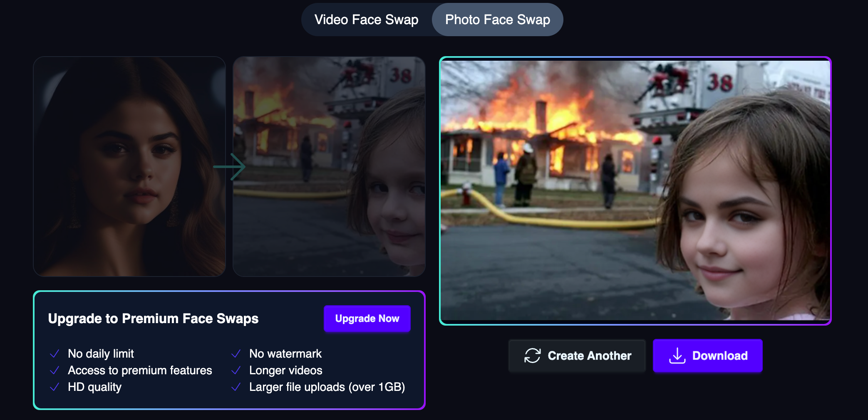The image size is (868, 420).
Task: Open the source face portrait thumbnail
Action: [129, 166]
